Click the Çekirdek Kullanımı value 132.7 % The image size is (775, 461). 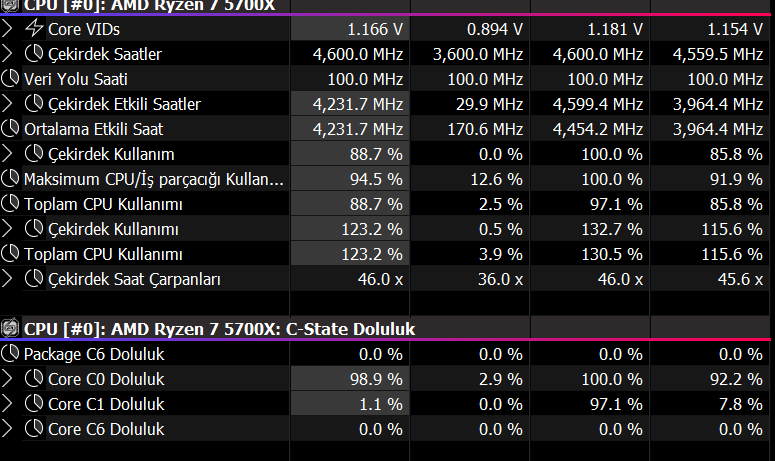(612, 229)
